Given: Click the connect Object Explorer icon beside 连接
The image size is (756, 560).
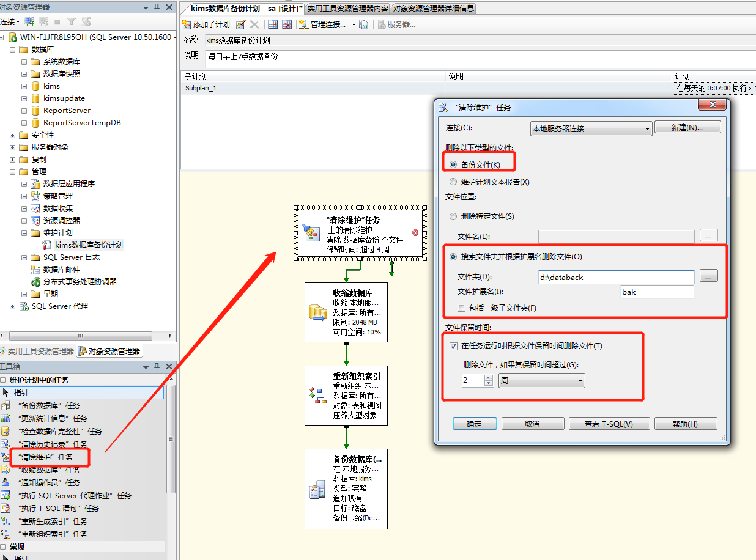Looking at the screenshot, I should [x=29, y=21].
